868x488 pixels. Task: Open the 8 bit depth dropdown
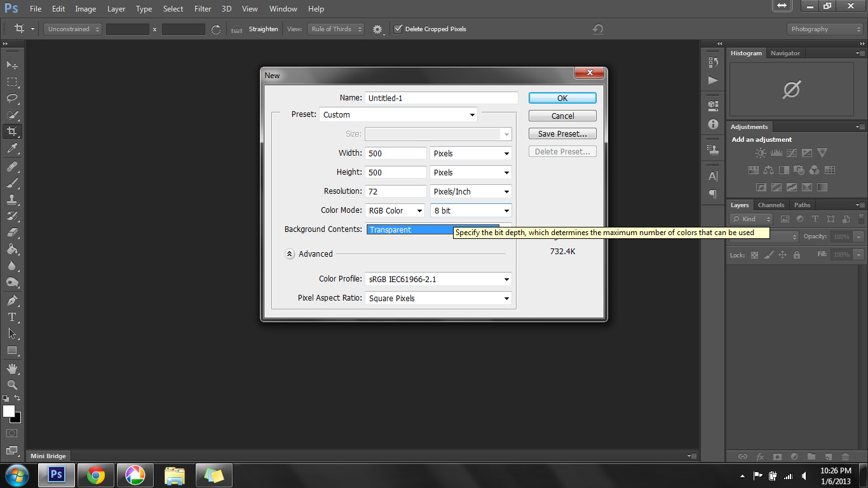pyautogui.click(x=471, y=210)
